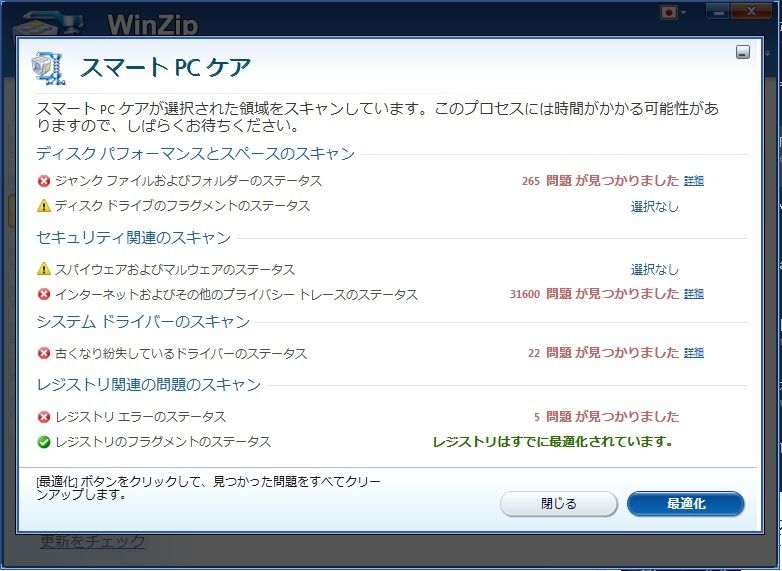Open 詳細 link for 22 driver issues
This screenshot has height=571, width=782.
(x=694, y=353)
